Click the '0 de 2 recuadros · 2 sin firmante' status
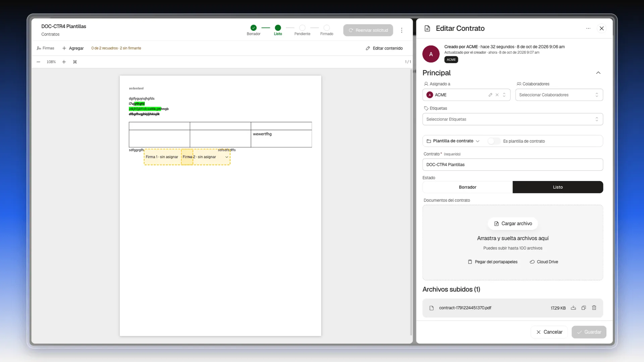The width and height of the screenshot is (644, 362). (116, 48)
